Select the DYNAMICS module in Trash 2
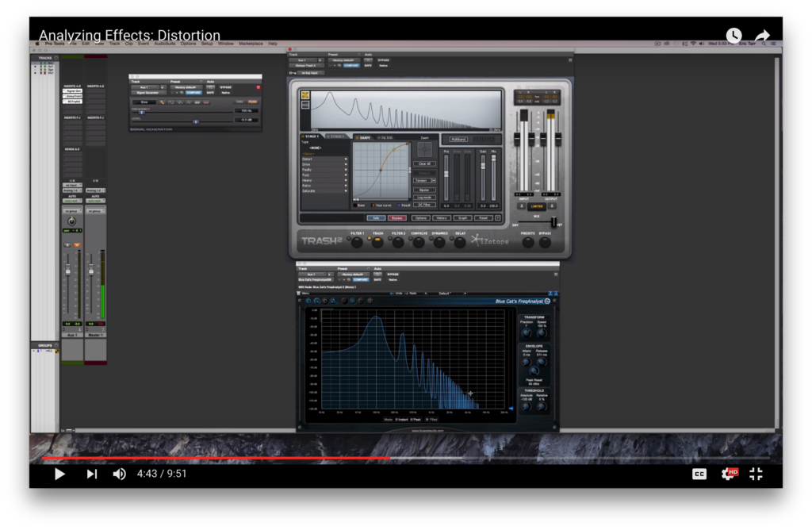 pyautogui.click(x=438, y=241)
